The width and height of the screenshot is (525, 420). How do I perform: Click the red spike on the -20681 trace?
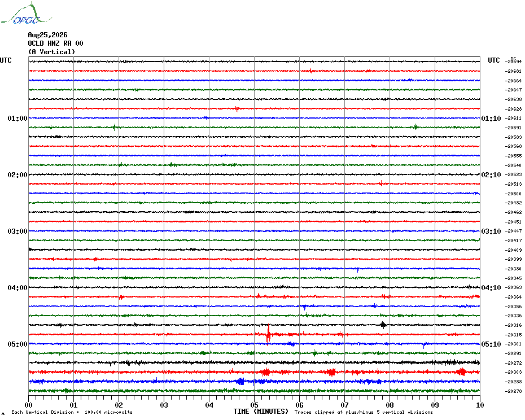pos(310,71)
